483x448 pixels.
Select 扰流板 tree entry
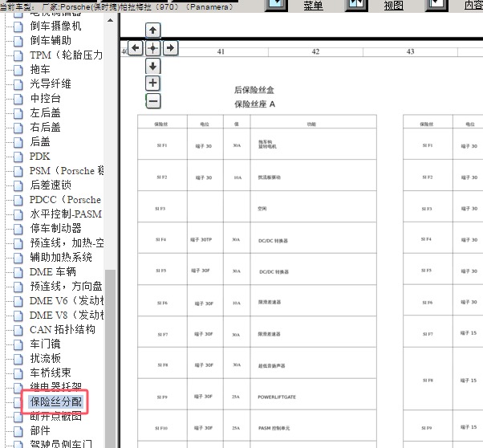point(45,359)
